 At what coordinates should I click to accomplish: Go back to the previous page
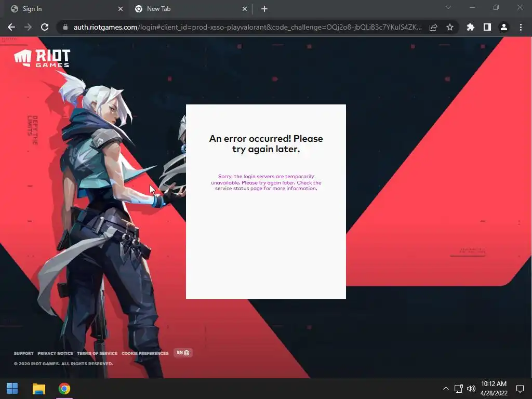coord(11,27)
